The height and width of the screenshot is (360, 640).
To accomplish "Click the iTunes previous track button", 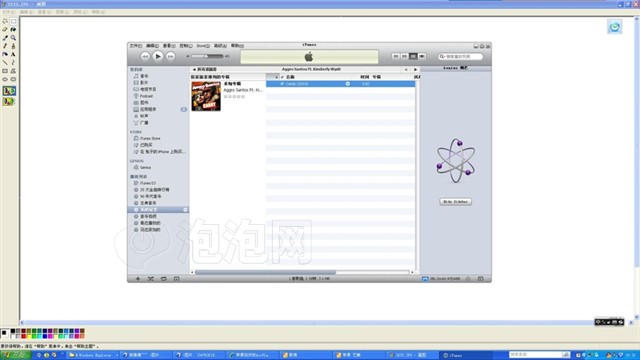I will (x=145, y=56).
